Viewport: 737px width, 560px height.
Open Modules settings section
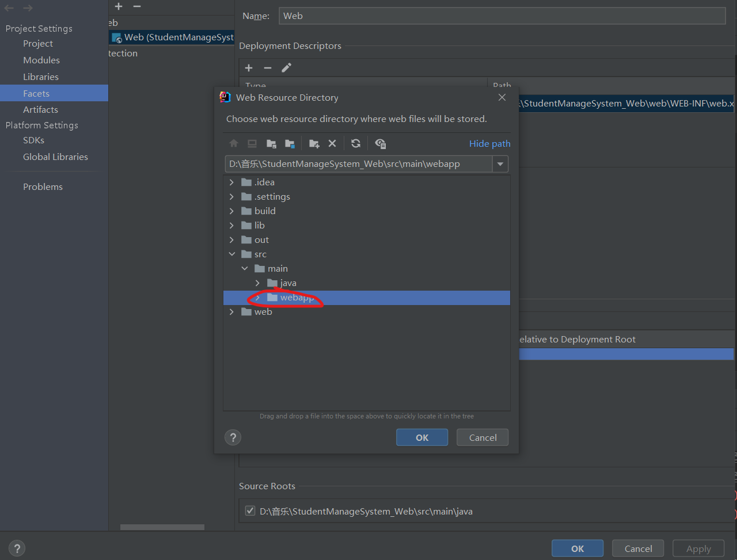41,60
